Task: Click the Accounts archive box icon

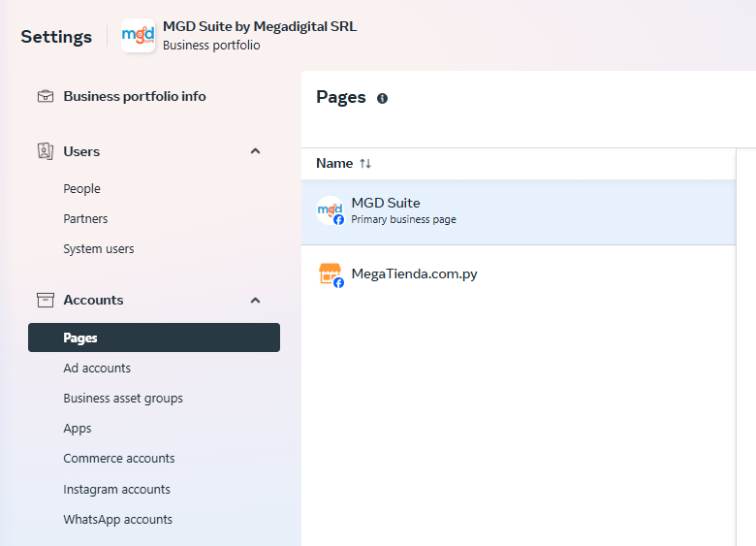Action: tap(46, 300)
